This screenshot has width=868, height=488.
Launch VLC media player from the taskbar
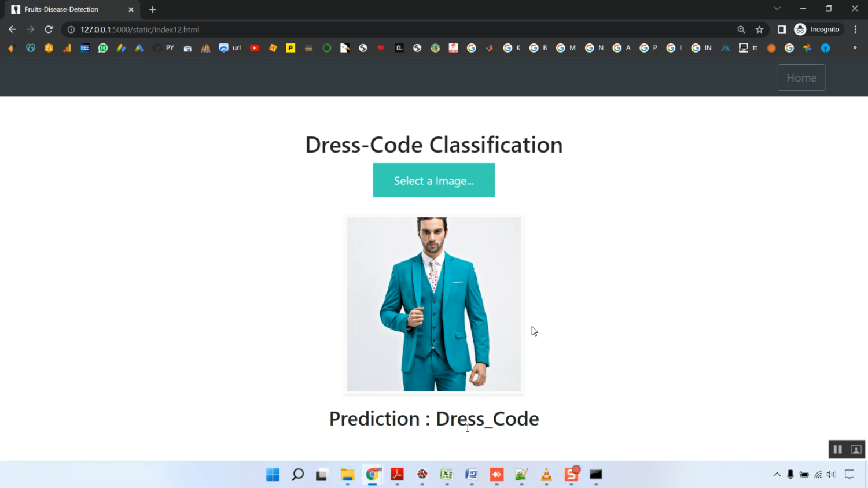546,475
